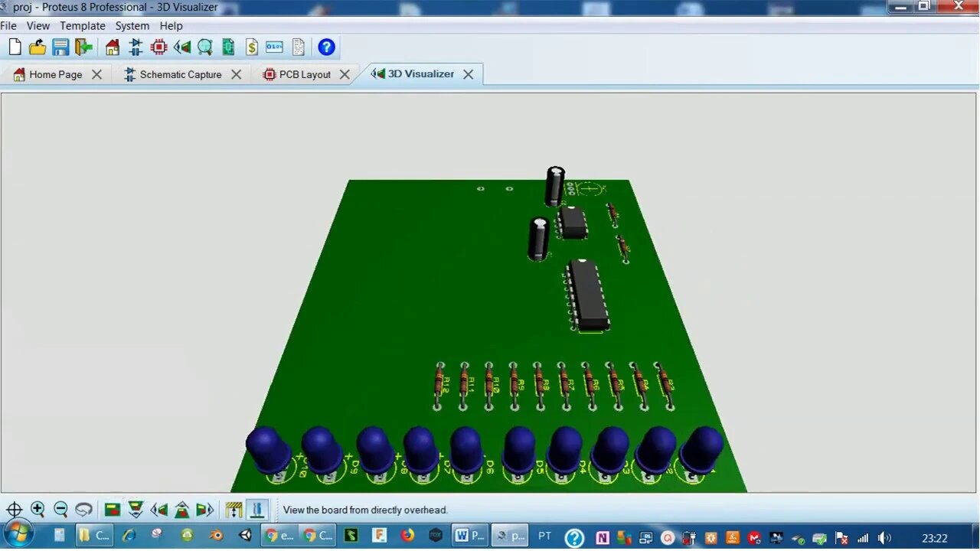The width and height of the screenshot is (980, 551).
Task: Open the System menu
Action: 132,25
